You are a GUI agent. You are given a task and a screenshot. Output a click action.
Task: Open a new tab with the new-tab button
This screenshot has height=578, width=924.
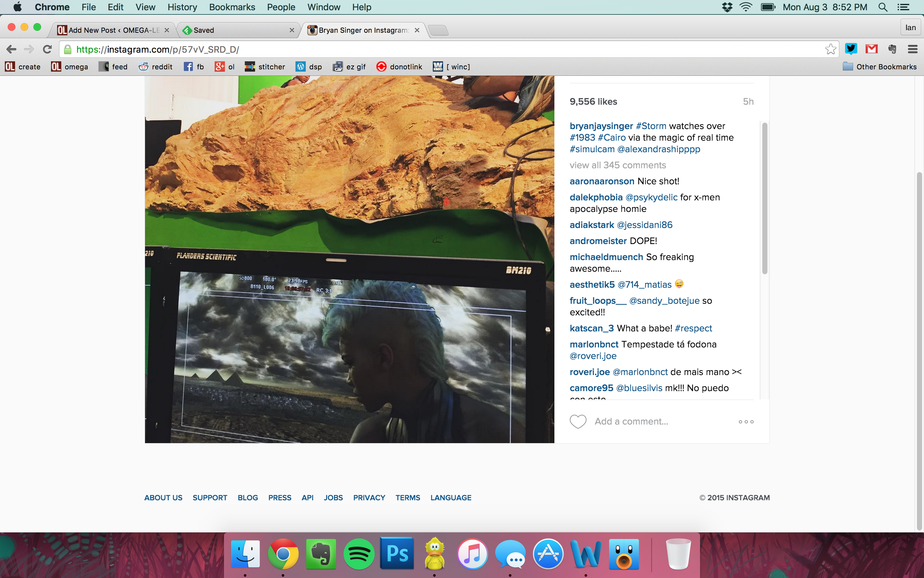point(438,30)
